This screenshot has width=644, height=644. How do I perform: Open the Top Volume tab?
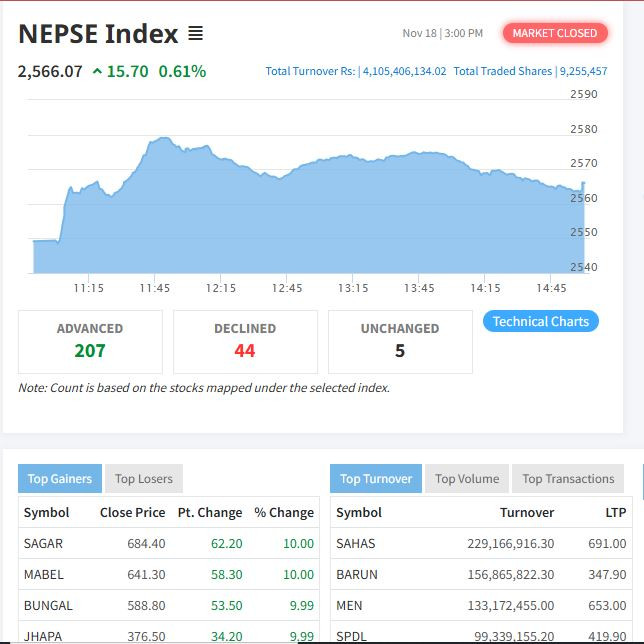(x=467, y=479)
